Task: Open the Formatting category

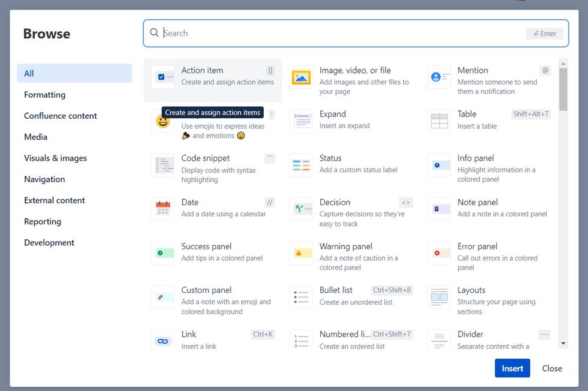Action: pyautogui.click(x=45, y=95)
